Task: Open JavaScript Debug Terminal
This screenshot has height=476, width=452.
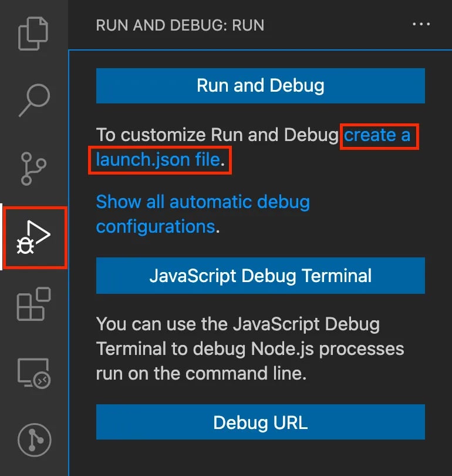Action: point(261,276)
